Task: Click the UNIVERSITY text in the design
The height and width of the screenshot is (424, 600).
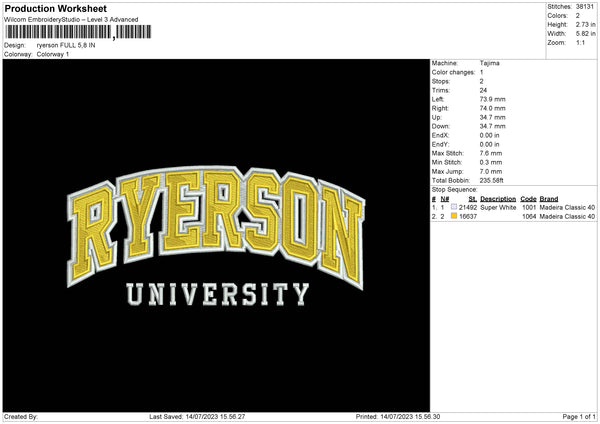Action: coord(217,294)
